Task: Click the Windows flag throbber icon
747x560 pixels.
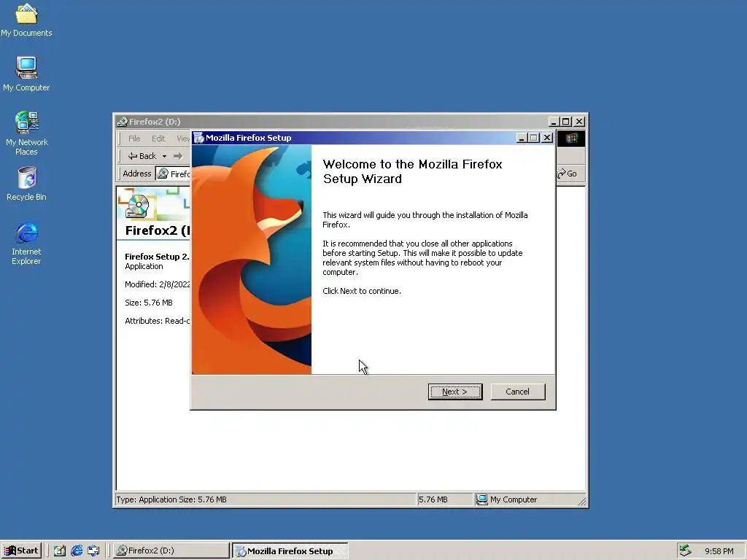Action: coord(571,139)
